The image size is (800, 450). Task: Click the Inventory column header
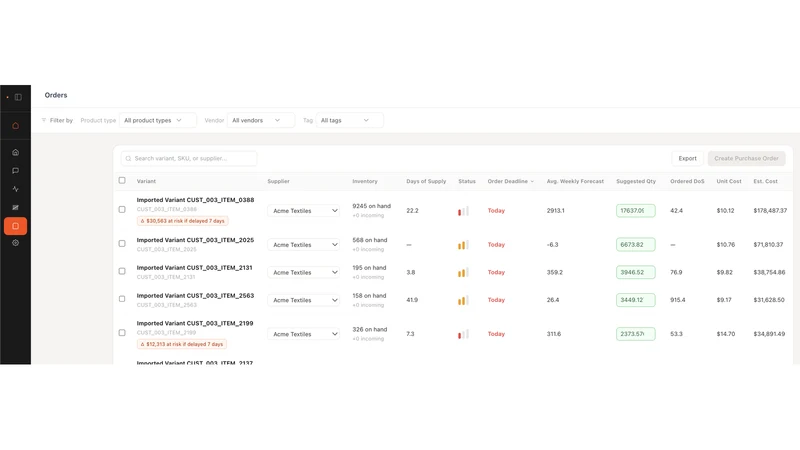pyautogui.click(x=365, y=181)
